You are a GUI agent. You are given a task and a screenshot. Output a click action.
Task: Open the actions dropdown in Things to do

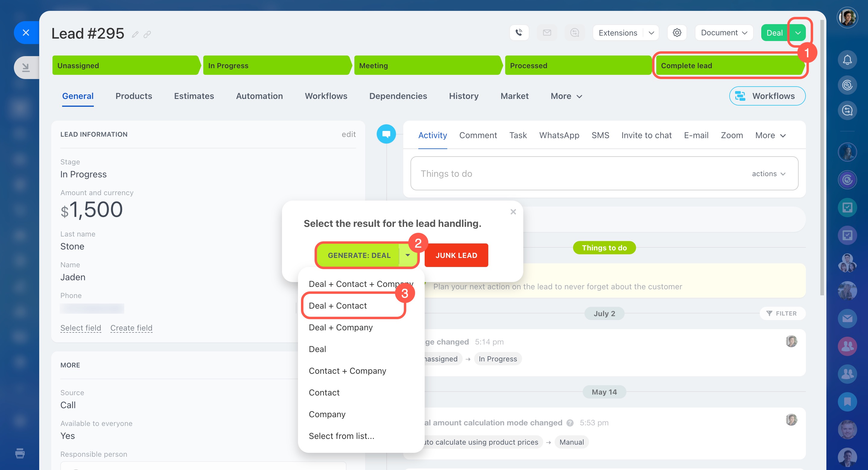pos(768,173)
